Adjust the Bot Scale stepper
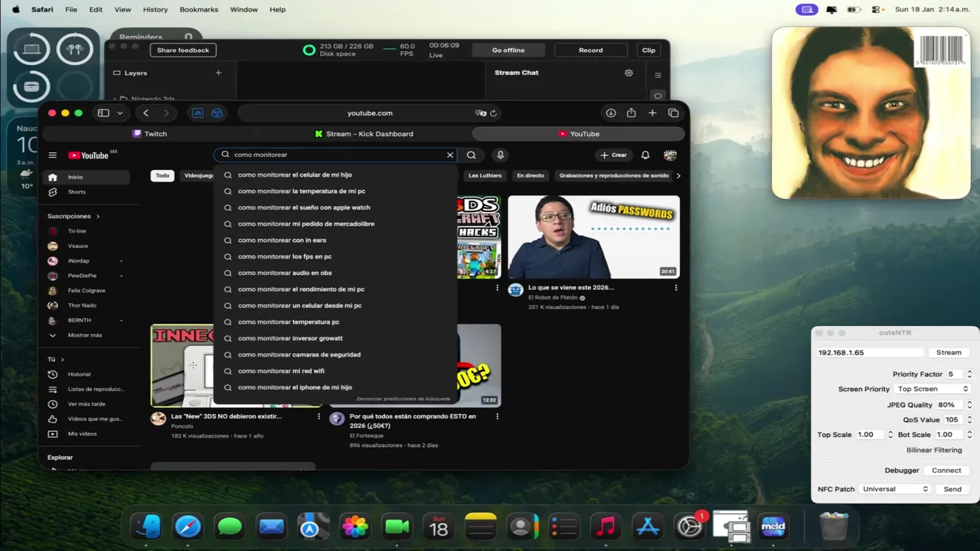 [969, 435]
